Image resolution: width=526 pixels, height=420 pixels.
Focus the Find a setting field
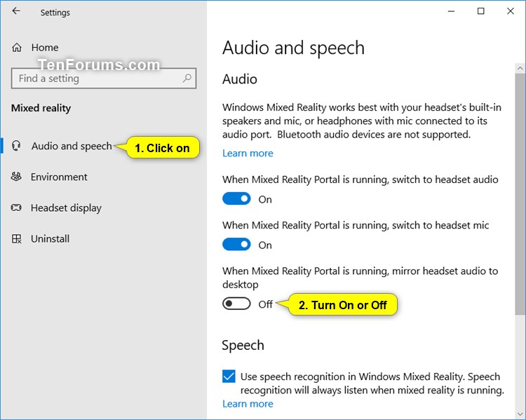(x=104, y=79)
